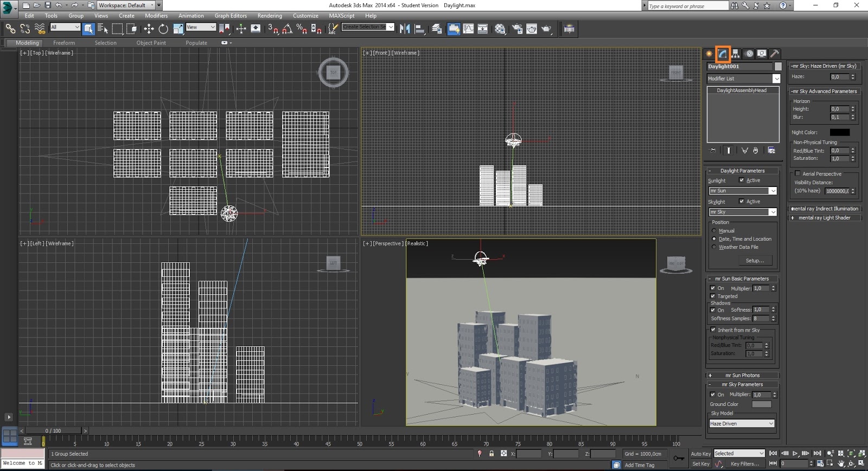Switch to the Create panel sun icon
This screenshot has width=868, height=471.
pos(709,54)
